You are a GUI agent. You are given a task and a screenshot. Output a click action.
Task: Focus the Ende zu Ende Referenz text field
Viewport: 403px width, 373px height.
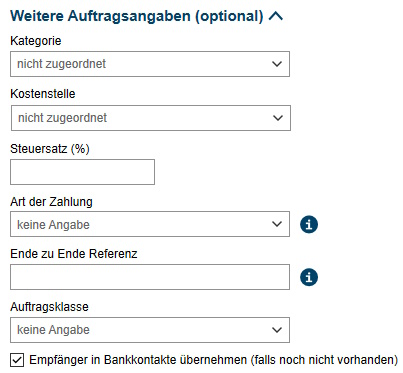pyautogui.click(x=150, y=277)
